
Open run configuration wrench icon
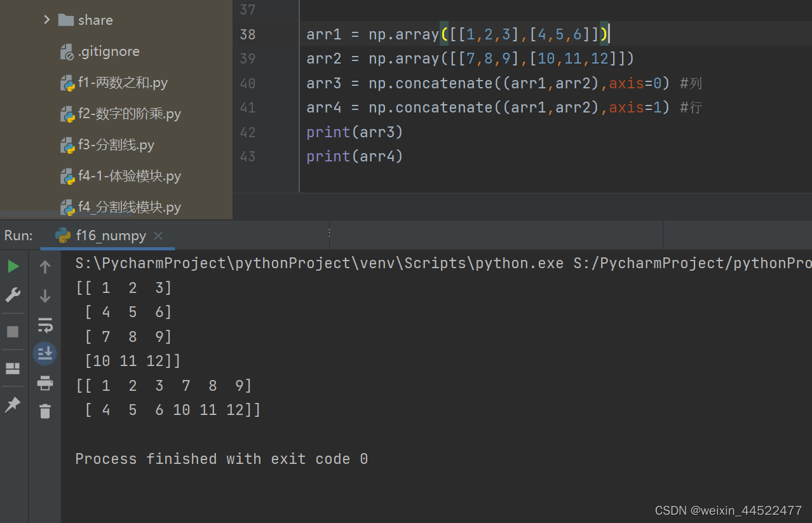tap(13, 295)
